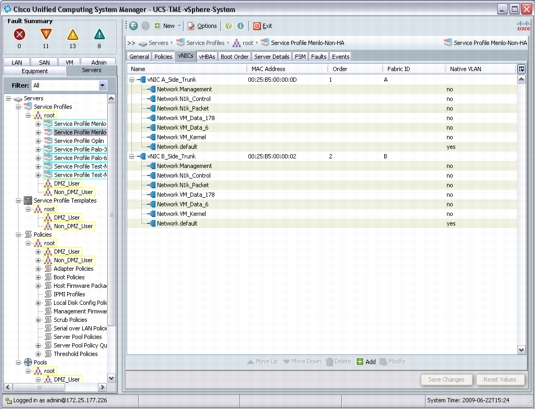
Task: Open the Admin navigation tab
Action: pyautogui.click(x=99, y=62)
